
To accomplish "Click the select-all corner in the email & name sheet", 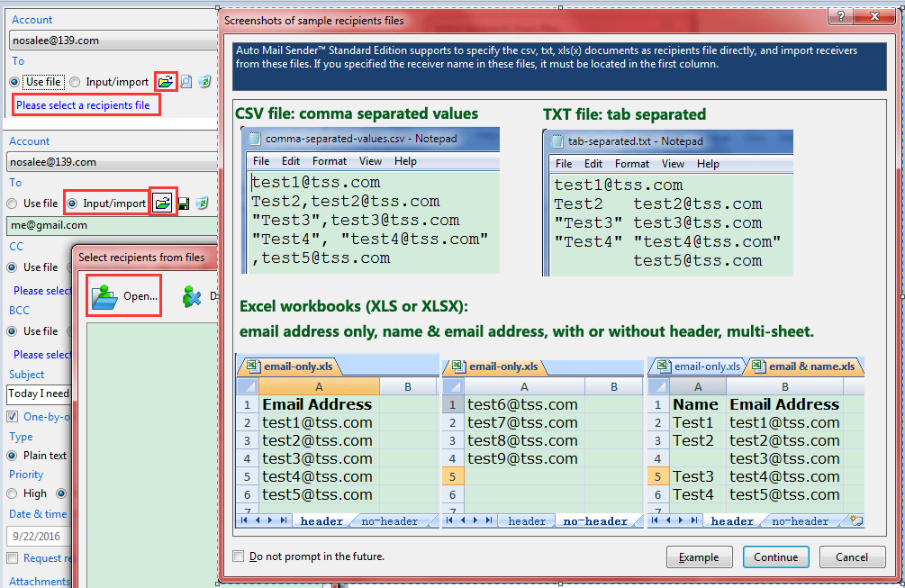I will [658, 386].
